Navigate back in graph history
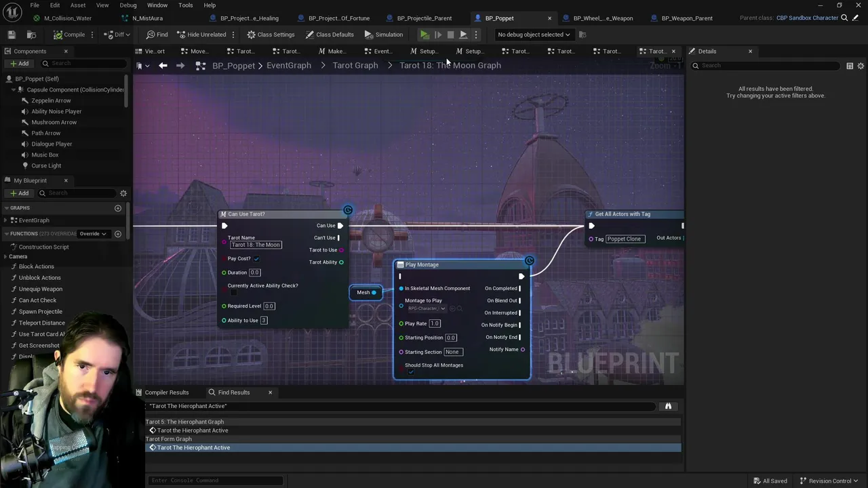This screenshot has height=488, width=868. pos(163,66)
